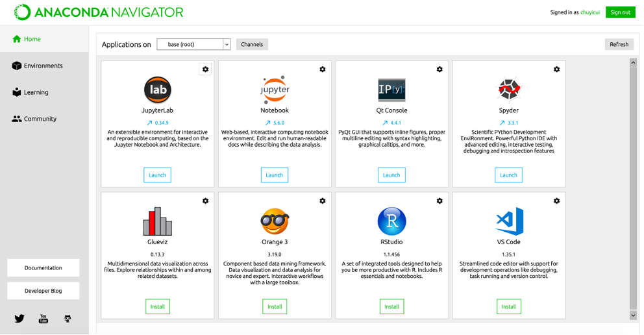Install VS Code

tap(509, 306)
